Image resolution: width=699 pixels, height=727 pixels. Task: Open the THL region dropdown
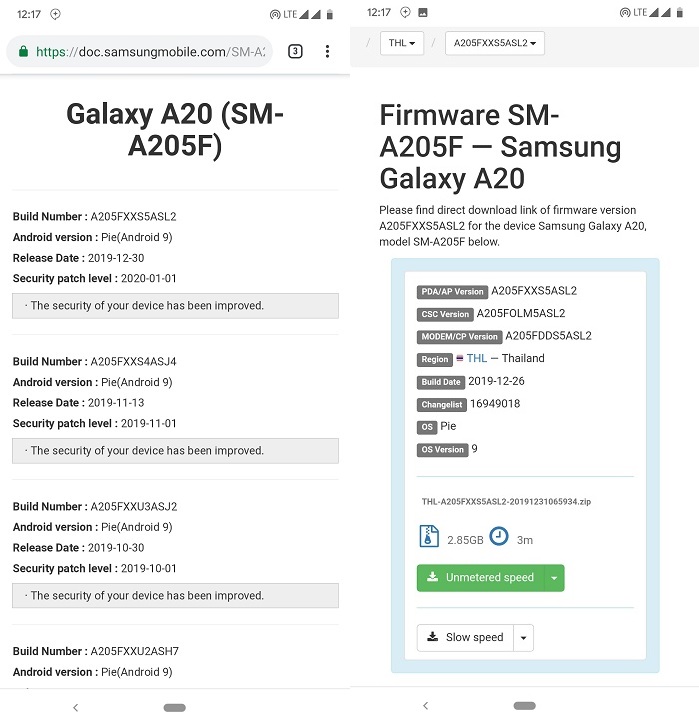tap(402, 43)
